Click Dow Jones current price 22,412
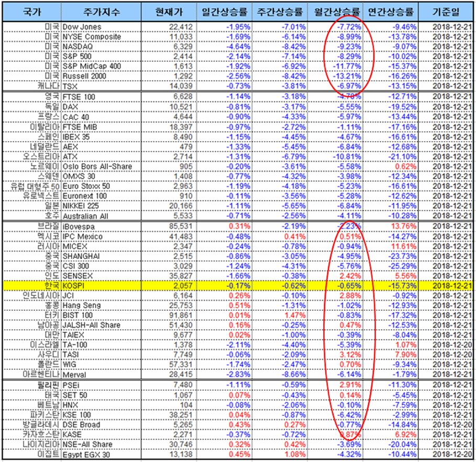This screenshot has width=476, height=462. pos(169,27)
